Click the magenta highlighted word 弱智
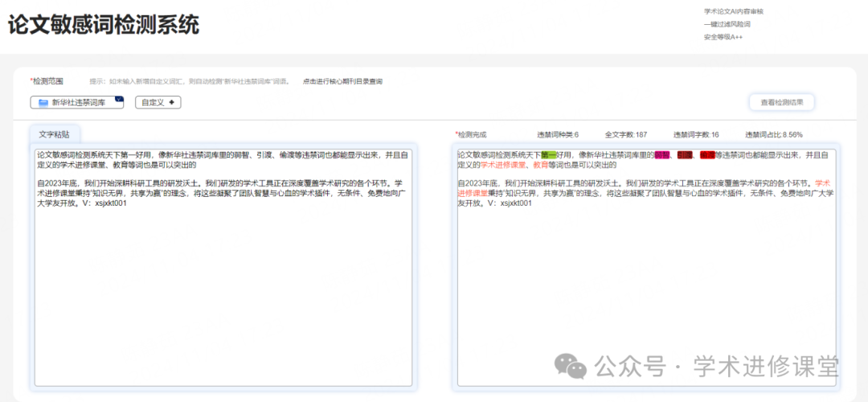 (662, 155)
